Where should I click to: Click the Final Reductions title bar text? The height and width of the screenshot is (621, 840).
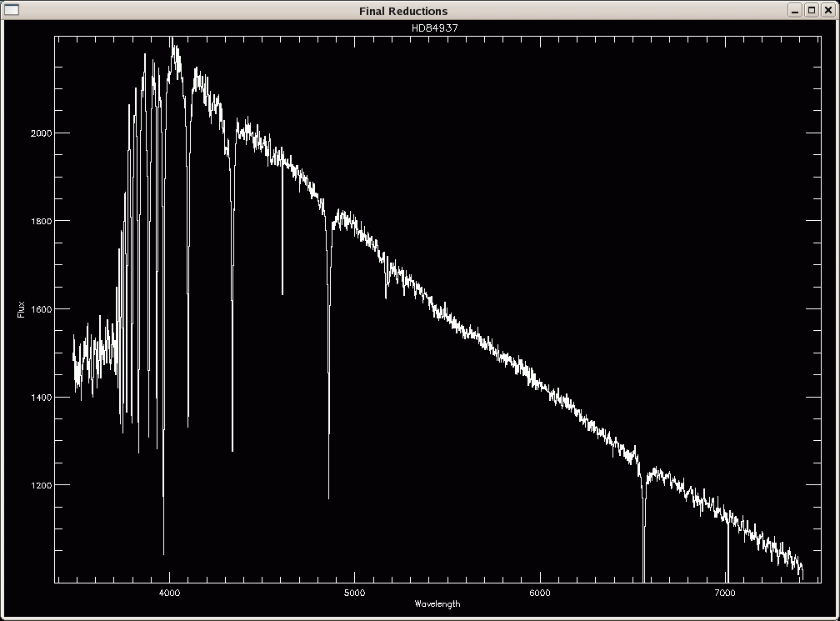[403, 11]
